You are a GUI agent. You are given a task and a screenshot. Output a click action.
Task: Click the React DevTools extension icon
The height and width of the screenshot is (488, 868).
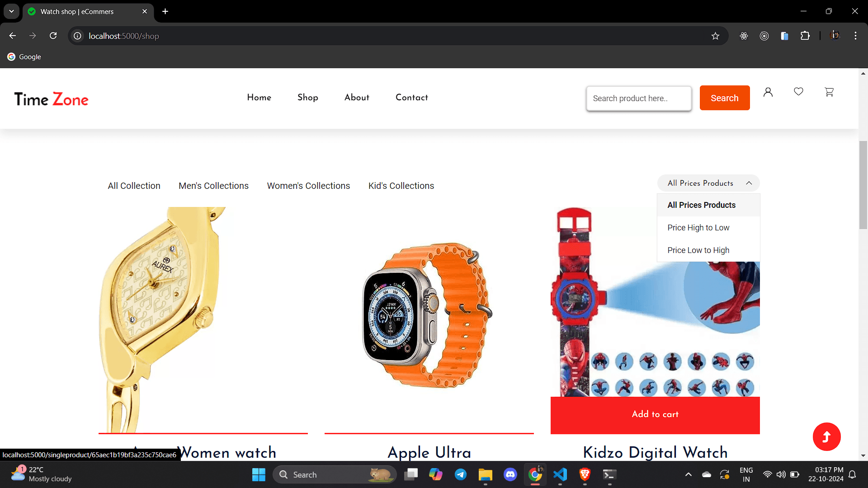pyautogui.click(x=744, y=36)
